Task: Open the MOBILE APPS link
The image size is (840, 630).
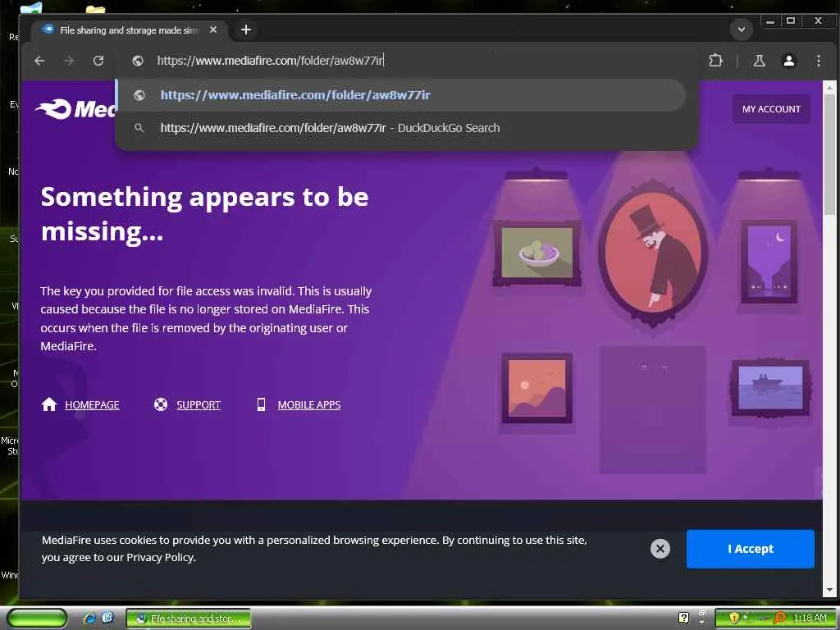Action: point(309,405)
